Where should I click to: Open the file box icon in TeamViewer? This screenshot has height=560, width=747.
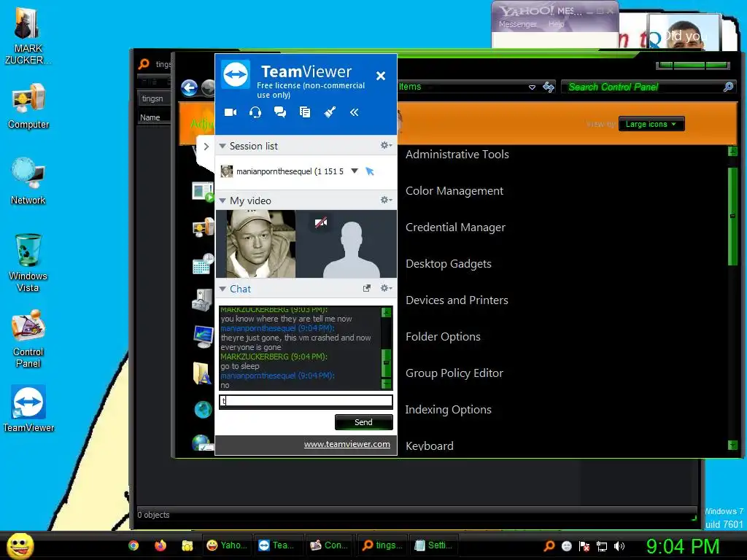(305, 112)
